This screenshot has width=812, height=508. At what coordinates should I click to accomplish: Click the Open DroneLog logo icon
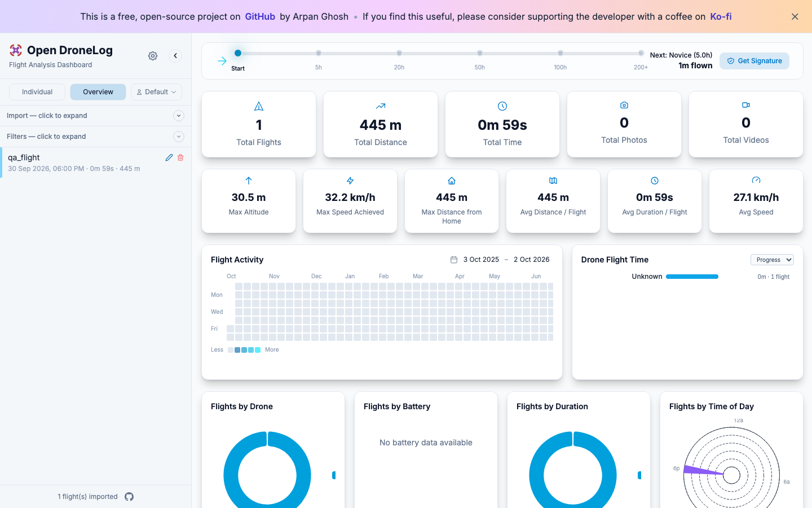pos(16,50)
